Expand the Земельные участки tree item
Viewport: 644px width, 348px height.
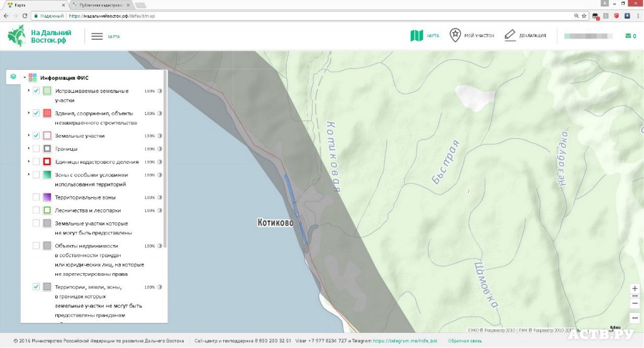coord(29,136)
